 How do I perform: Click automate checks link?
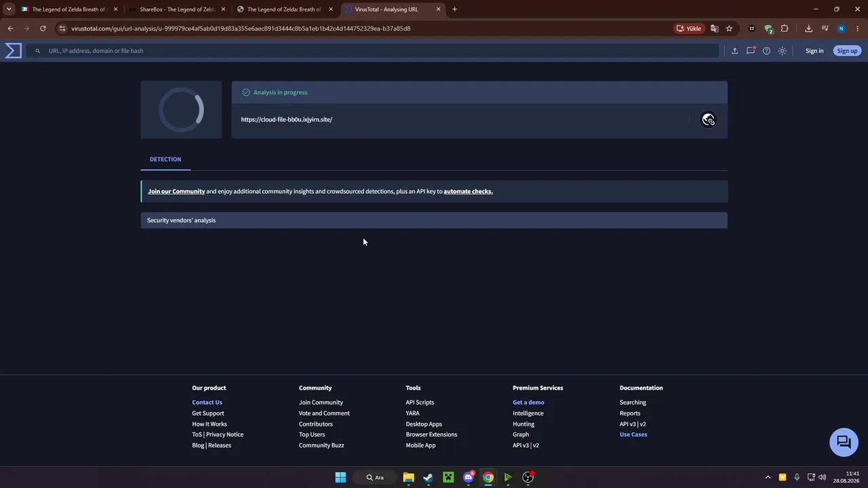click(468, 191)
